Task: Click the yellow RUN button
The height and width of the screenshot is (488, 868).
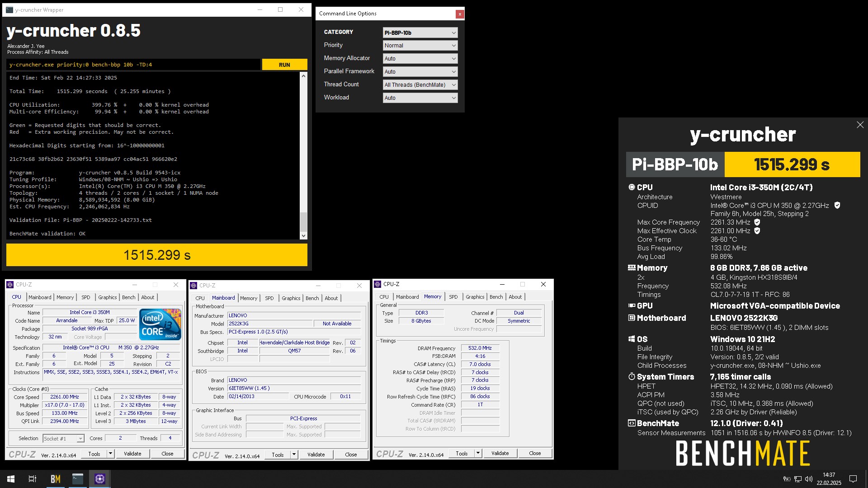Action: click(x=284, y=65)
